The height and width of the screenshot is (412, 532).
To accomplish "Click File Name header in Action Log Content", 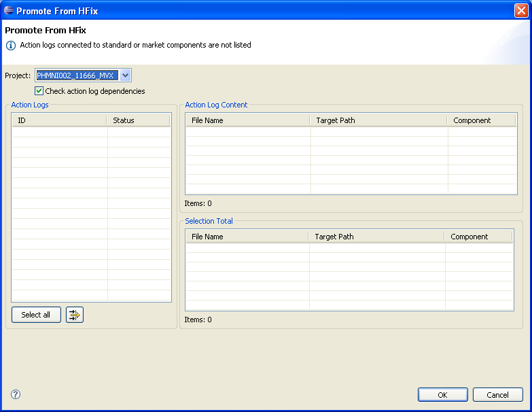I will pos(248,120).
